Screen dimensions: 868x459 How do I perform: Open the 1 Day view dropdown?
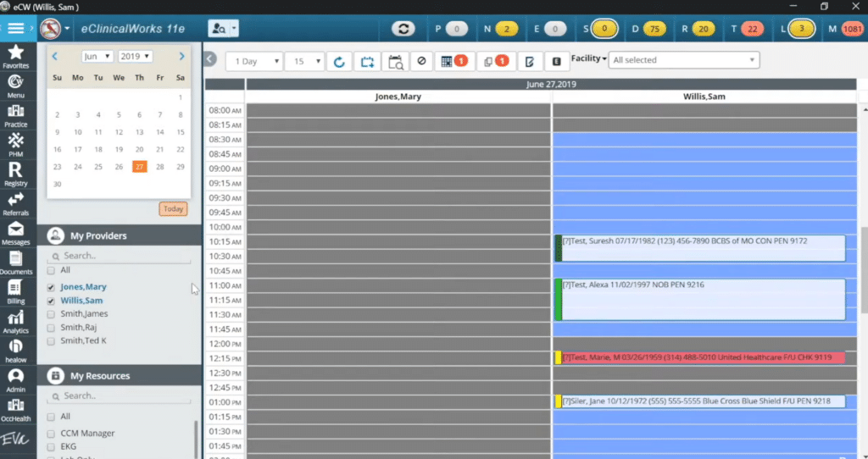coord(254,61)
